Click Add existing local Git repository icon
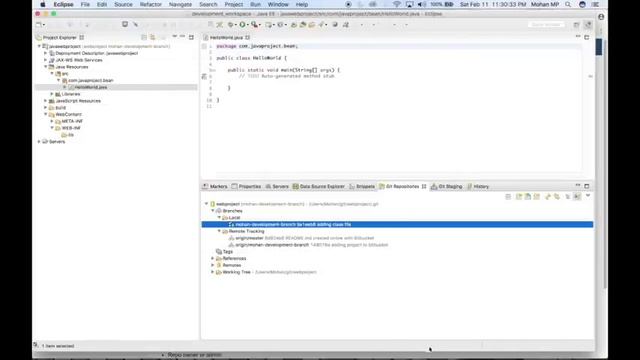640x360 pixels. 519,197
